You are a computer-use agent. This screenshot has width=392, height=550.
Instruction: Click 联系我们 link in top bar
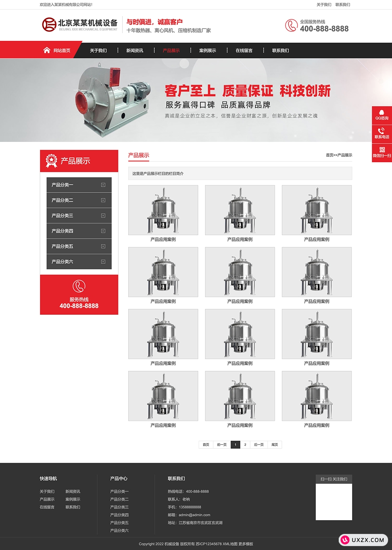coord(343,5)
